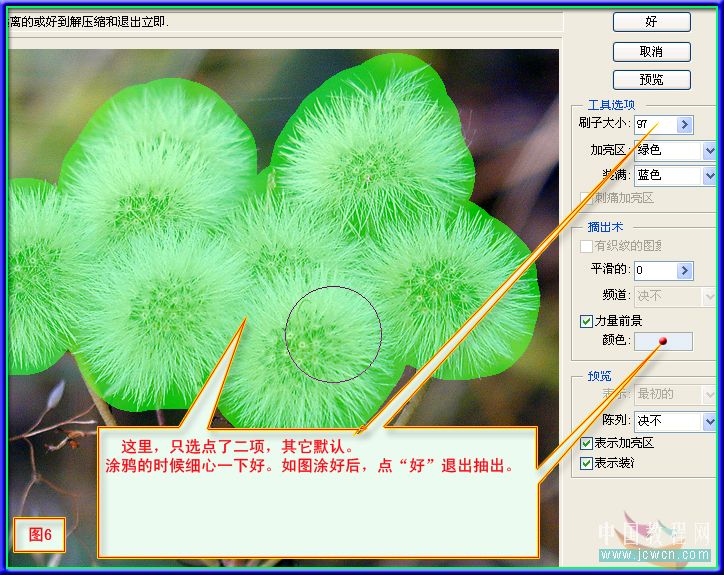Screen dimensions: 724x575
Task: Open the fill color dropdown showing 蓝色
Action: tap(675, 176)
